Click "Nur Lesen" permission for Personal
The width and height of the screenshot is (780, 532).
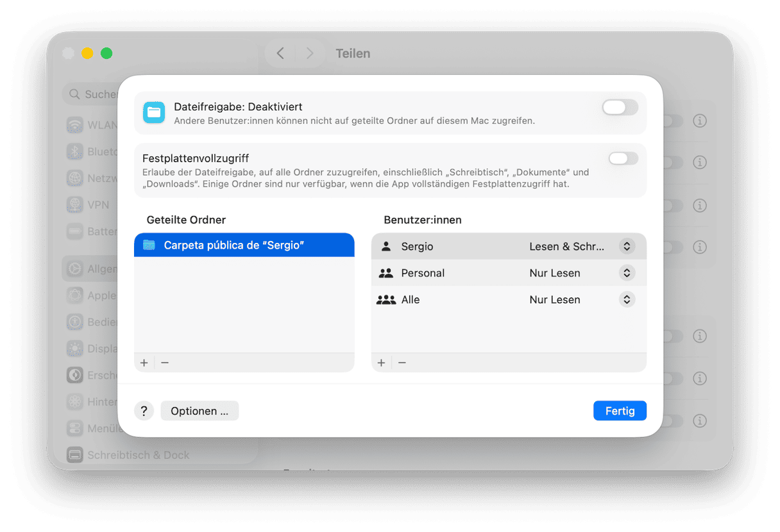point(555,273)
